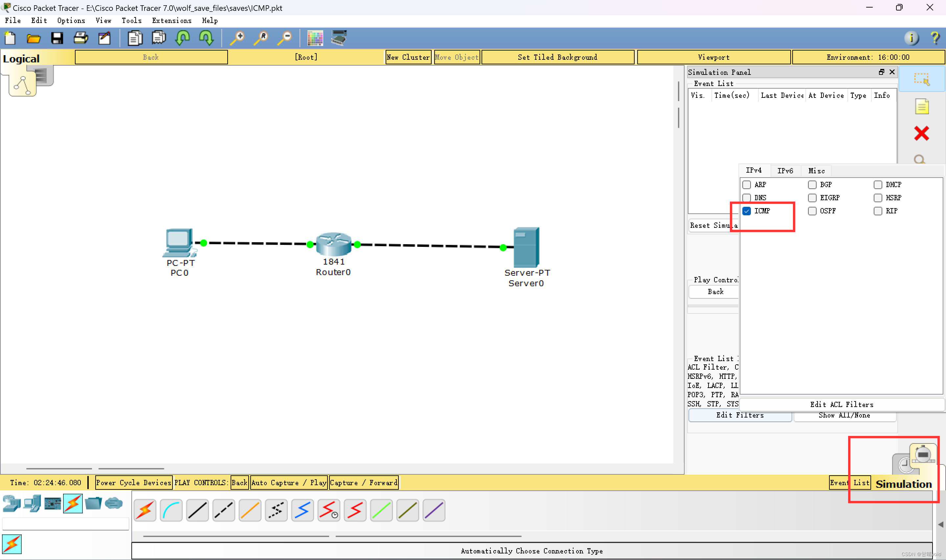The height and width of the screenshot is (560, 946).
Task: Select the End Devices category icon
Action: [x=32, y=504]
